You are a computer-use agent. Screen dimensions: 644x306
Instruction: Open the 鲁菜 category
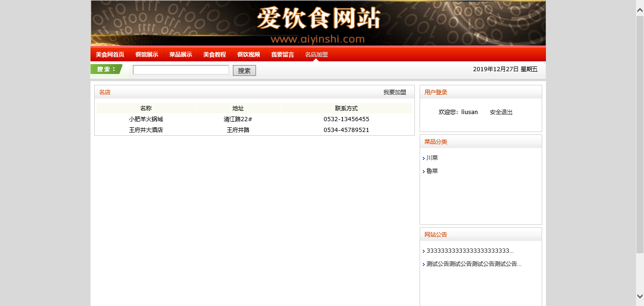[432, 171]
